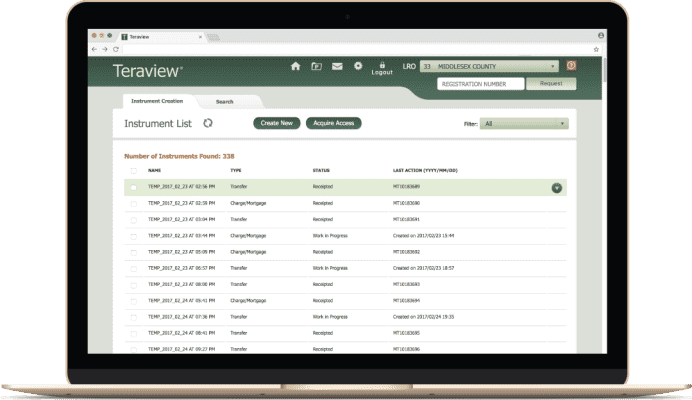This screenshot has width=692, height=400.
Task: Open the folder icon in header
Action: click(x=316, y=66)
